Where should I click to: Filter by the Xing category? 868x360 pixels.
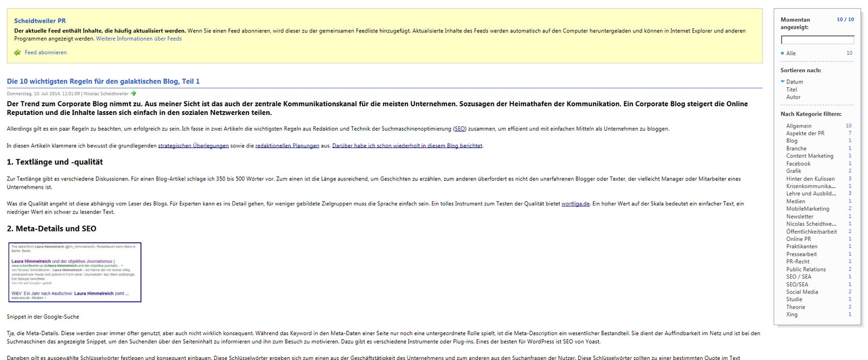pos(792,314)
